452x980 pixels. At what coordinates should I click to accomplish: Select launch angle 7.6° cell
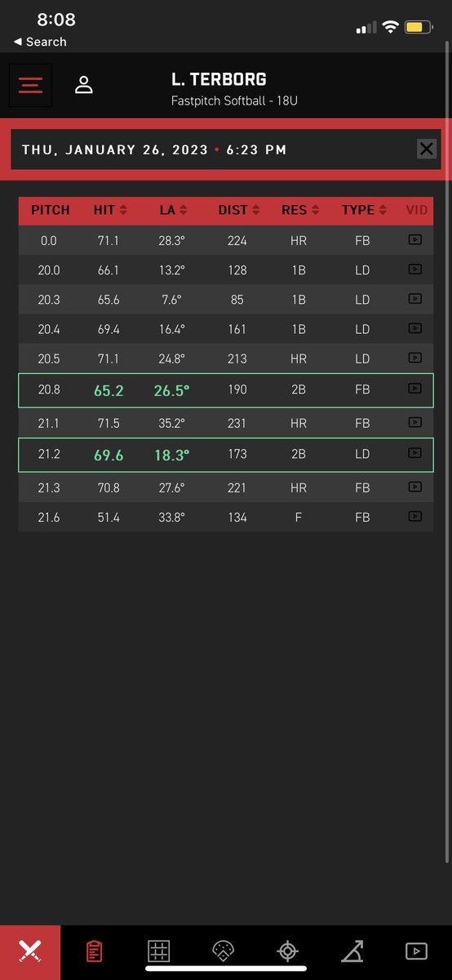click(x=171, y=300)
